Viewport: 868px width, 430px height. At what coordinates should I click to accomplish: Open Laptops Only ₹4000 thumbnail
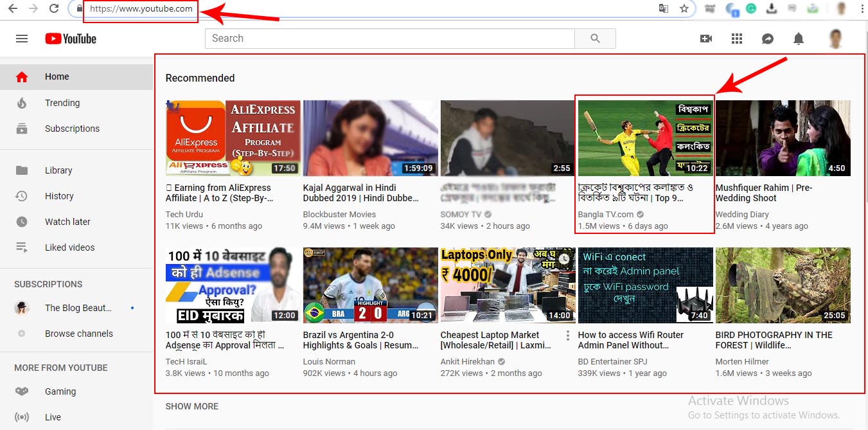[x=508, y=285]
